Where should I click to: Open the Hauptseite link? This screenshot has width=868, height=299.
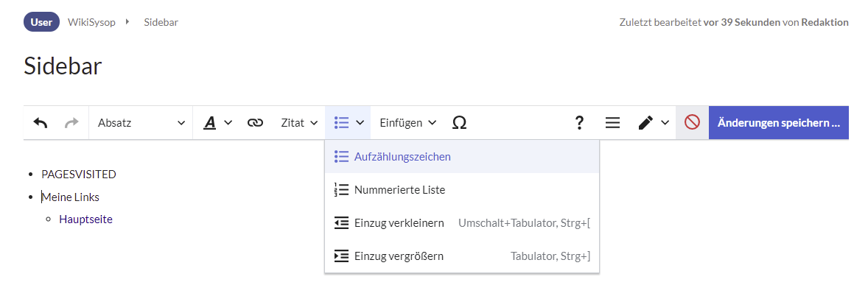click(85, 219)
